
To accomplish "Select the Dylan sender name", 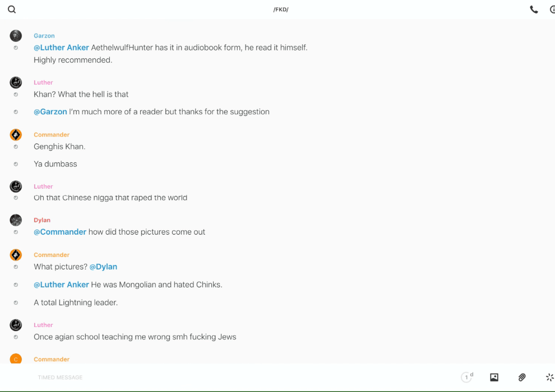I will (42, 220).
